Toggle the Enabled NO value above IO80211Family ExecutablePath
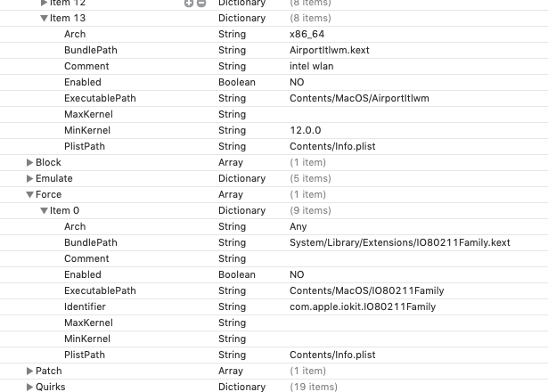The height and width of the screenshot is (392, 548). tap(297, 274)
